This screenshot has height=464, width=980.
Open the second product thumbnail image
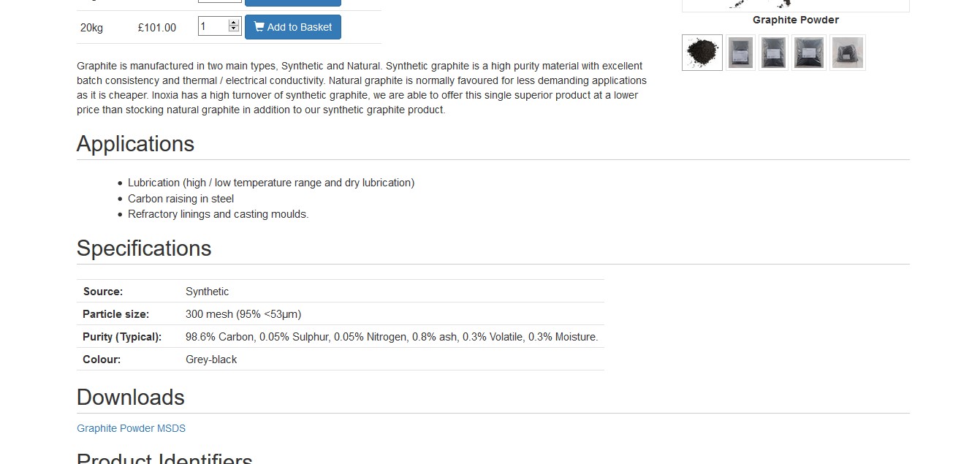740,53
